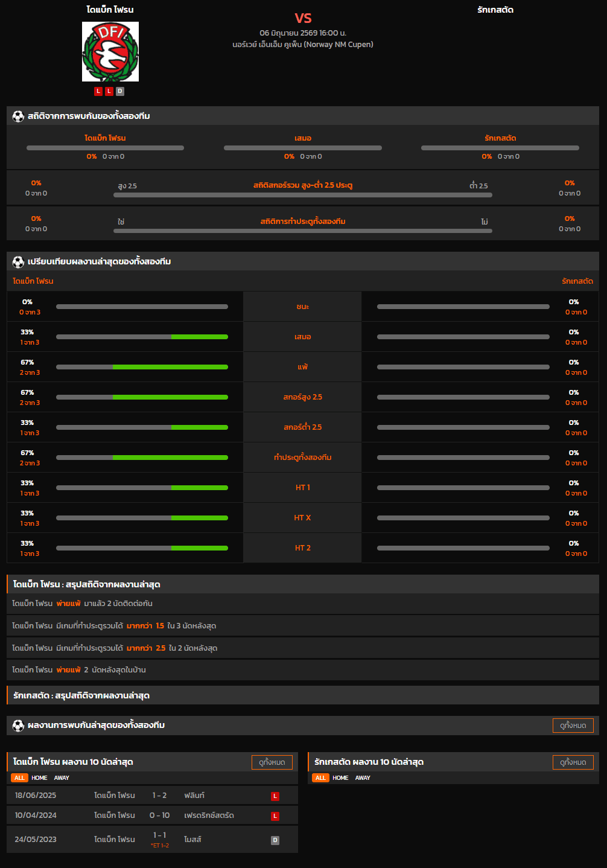Click สกอร์ต่ำ 2.5 label in comparison table

click(x=303, y=427)
